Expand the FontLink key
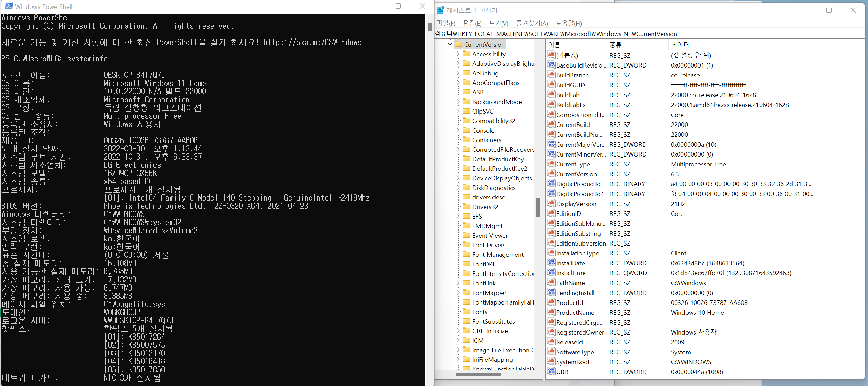Screen dimensions: 868x386 458,283
